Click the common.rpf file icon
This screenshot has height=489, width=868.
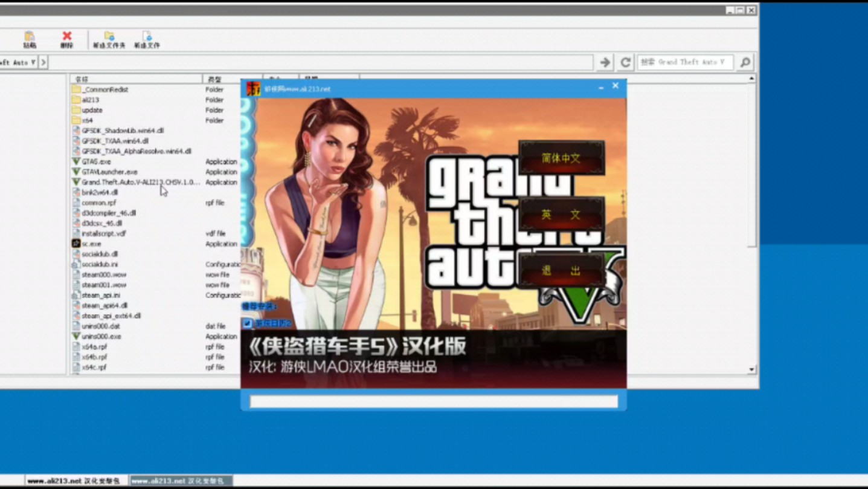[76, 202]
